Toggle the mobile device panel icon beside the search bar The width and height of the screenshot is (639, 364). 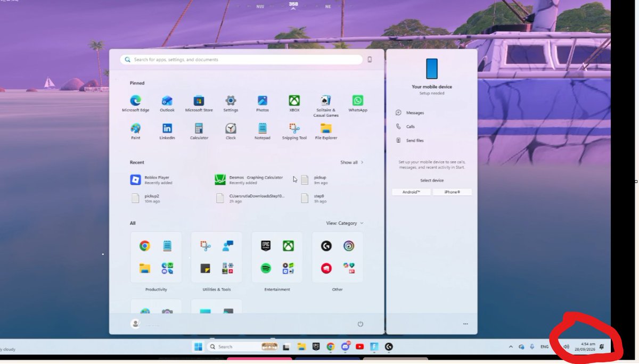[370, 60]
